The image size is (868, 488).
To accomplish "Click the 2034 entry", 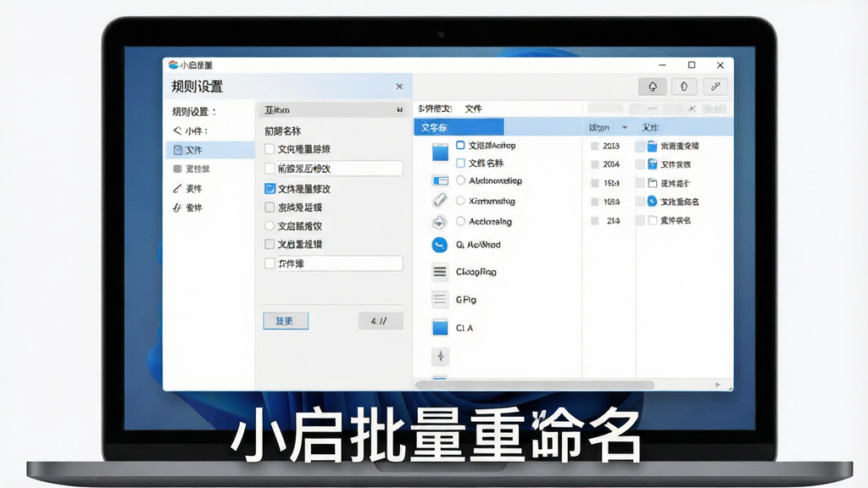I will (x=611, y=164).
